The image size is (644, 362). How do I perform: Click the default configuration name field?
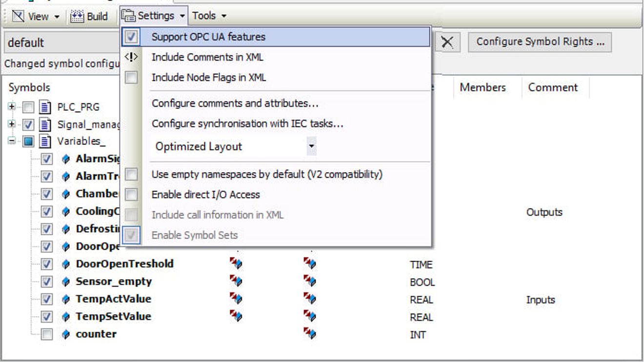[x=61, y=42]
